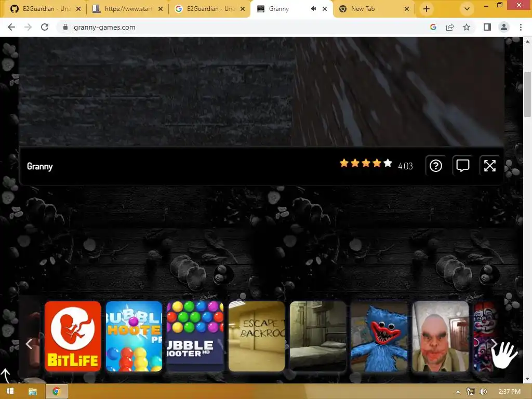Show previous games with left carousel arrow
The width and height of the screenshot is (532, 399).
[29, 344]
